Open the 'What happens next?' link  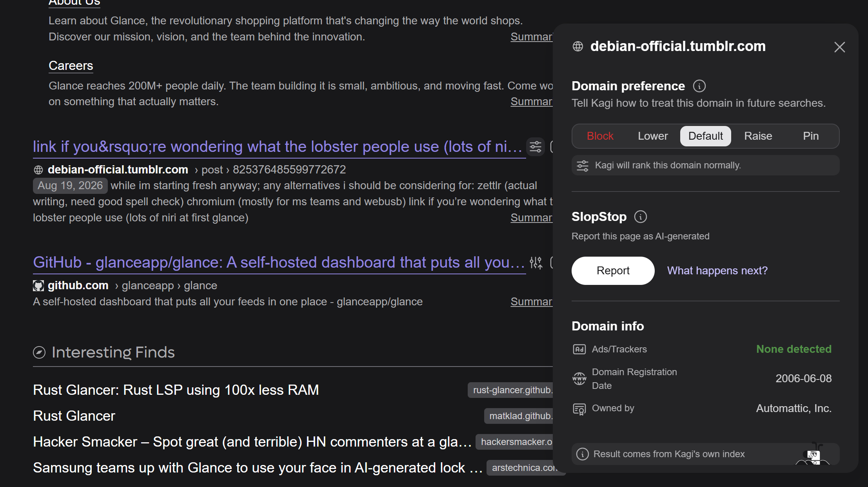(x=717, y=271)
